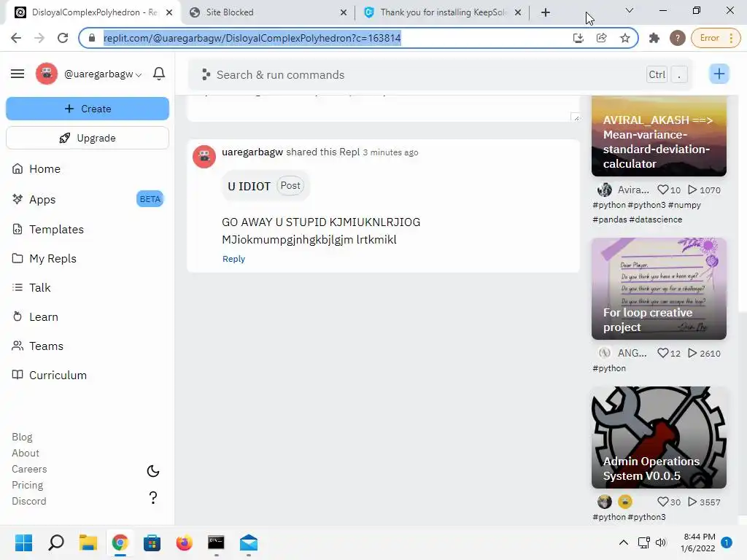747x560 pixels.
Task: Click the blue plus new repl button
Action: (x=719, y=74)
